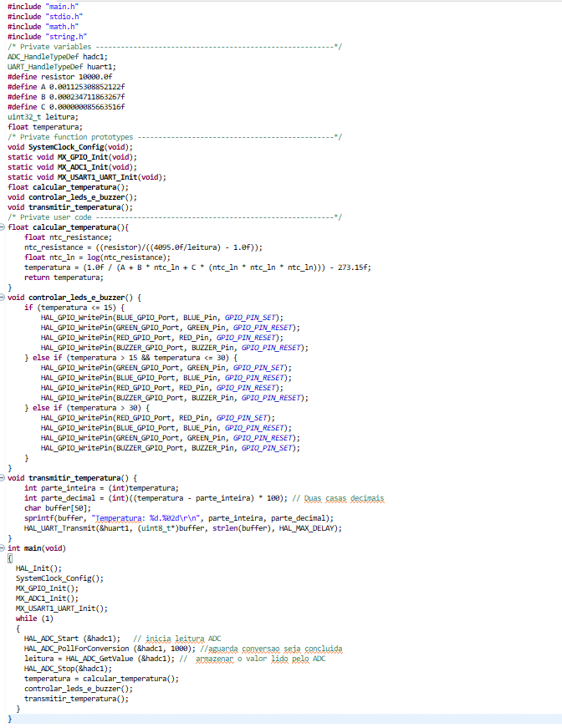Click the char buffer[50] declaration
The image size is (562, 728).
(57, 508)
